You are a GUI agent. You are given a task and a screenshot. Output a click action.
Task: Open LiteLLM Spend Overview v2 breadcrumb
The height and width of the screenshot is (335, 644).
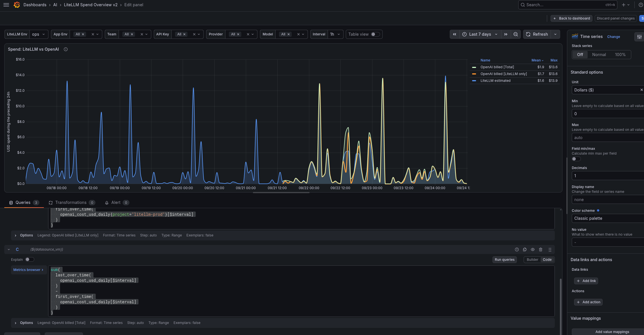click(91, 5)
